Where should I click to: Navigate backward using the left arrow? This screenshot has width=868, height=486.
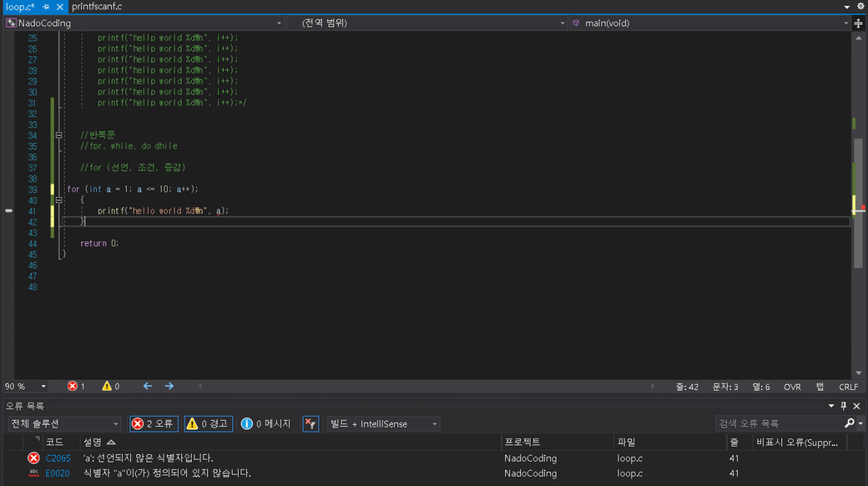[x=148, y=386]
